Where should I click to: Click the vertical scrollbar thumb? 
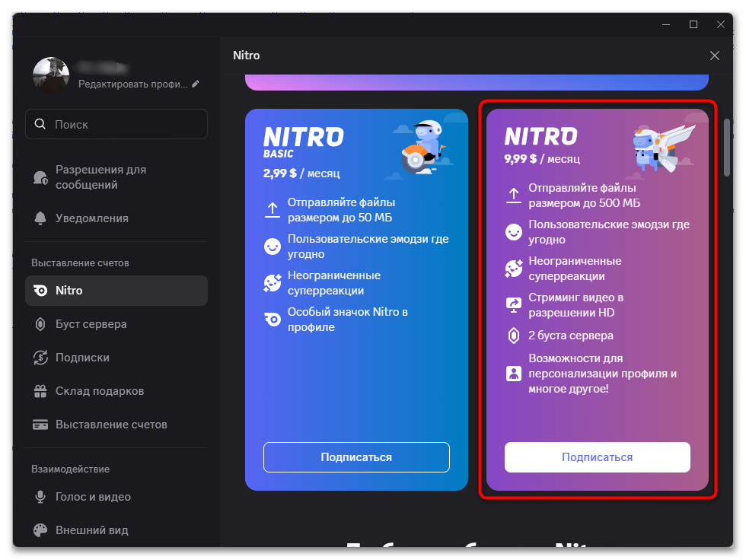tap(726, 148)
